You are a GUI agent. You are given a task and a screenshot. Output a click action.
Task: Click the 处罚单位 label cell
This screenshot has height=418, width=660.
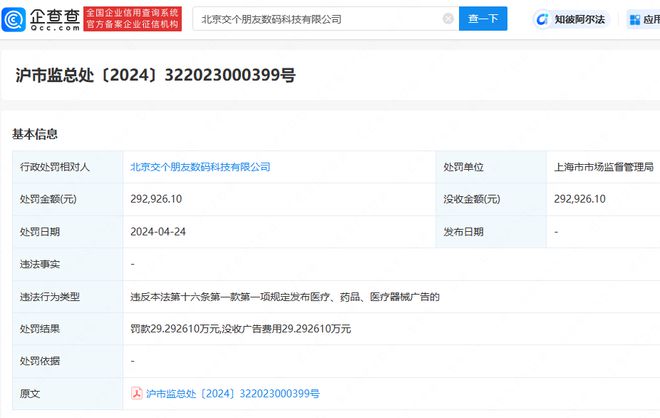tap(491, 167)
